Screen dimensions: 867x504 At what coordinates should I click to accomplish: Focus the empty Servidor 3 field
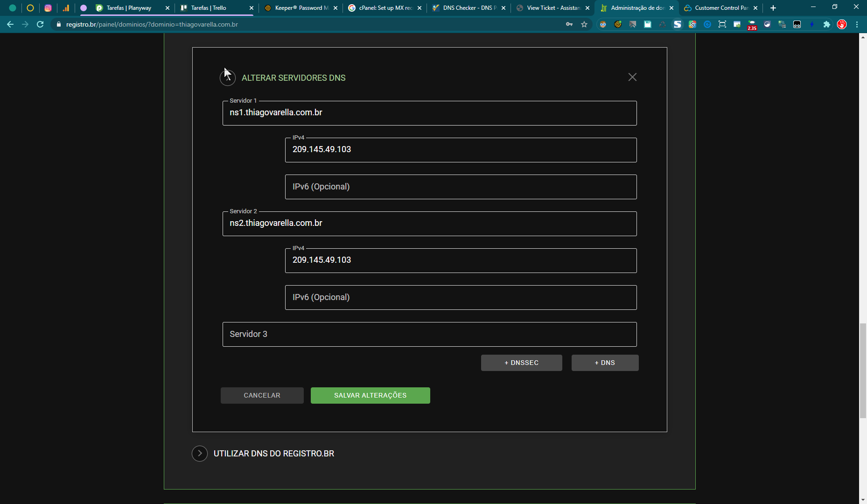430,334
